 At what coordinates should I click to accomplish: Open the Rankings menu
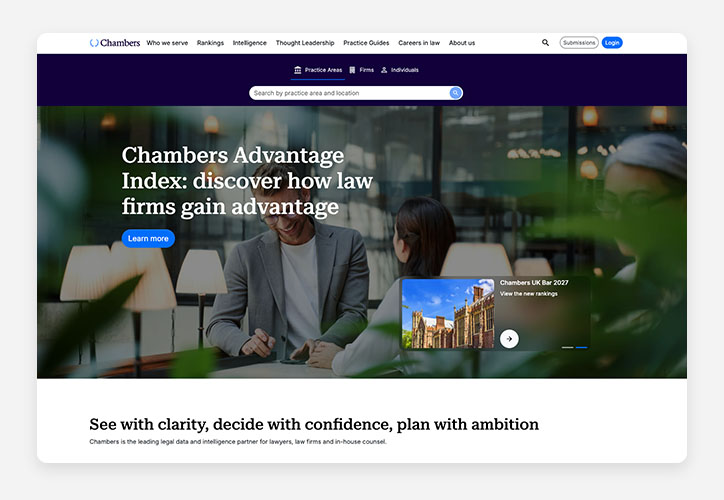point(210,43)
